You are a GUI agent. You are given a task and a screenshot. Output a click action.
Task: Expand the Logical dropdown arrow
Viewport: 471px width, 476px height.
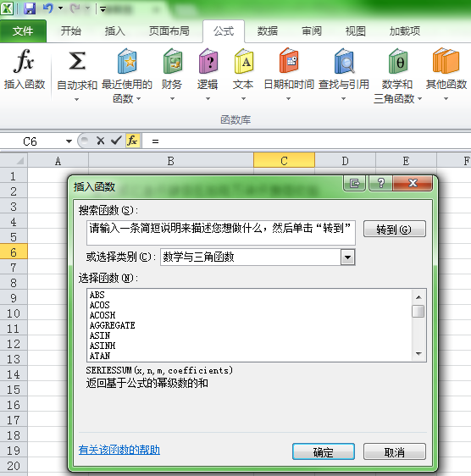tap(208, 98)
